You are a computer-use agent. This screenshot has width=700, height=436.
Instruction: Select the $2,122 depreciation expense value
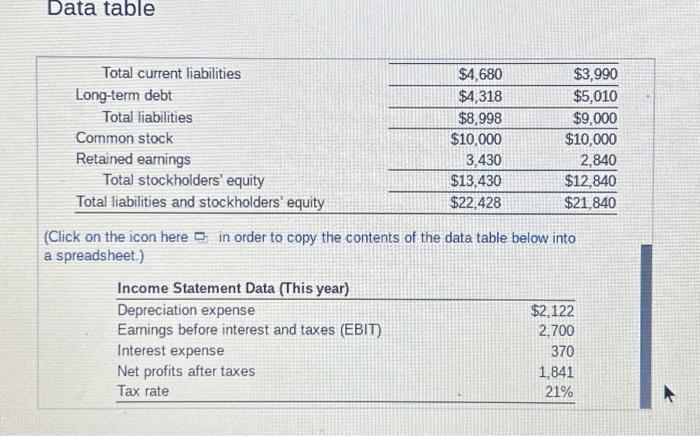pyautogui.click(x=552, y=310)
